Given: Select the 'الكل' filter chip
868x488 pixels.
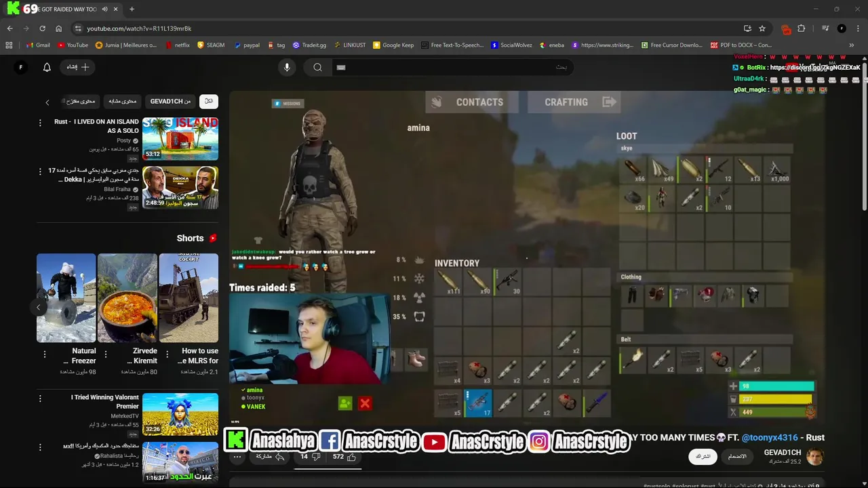Looking at the screenshot, I should 209,101.
